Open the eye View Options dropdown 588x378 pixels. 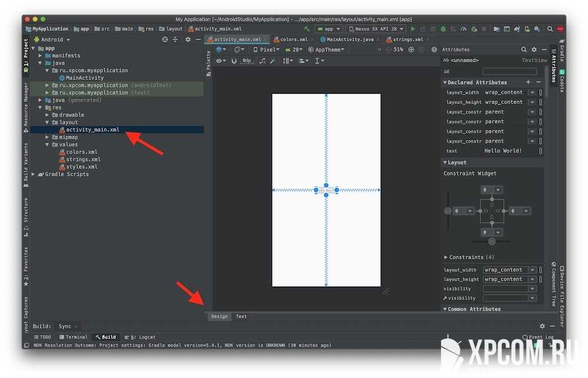220,61
